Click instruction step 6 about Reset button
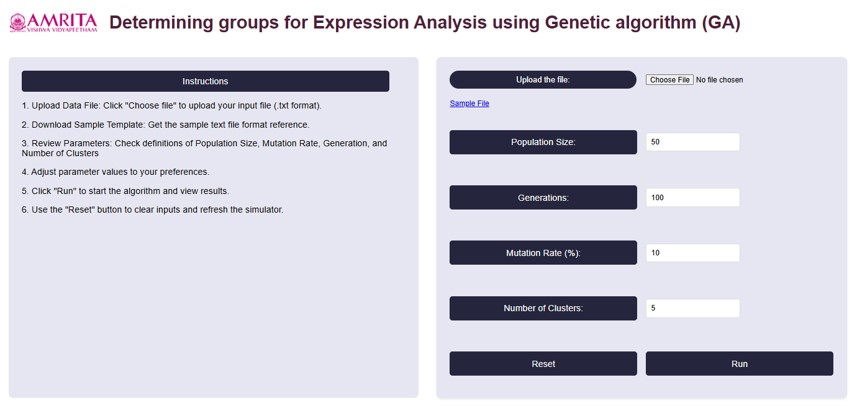852x406 pixels. pos(152,210)
